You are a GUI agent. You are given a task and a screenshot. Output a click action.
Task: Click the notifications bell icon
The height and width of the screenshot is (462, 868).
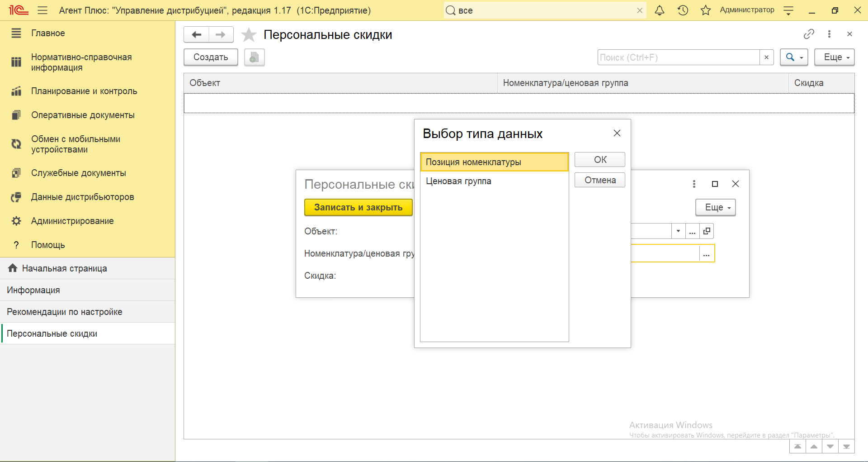(660, 10)
